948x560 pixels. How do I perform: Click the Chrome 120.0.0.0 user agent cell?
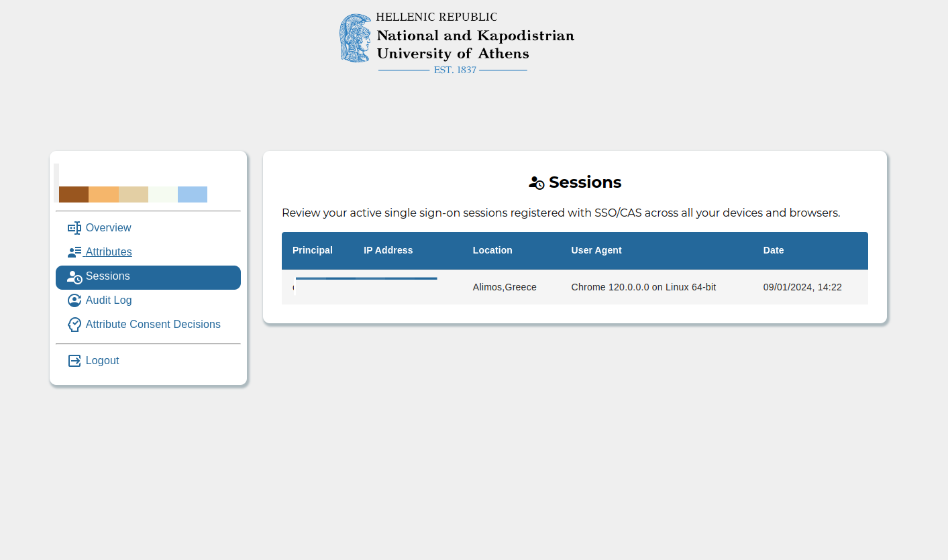[x=643, y=287]
